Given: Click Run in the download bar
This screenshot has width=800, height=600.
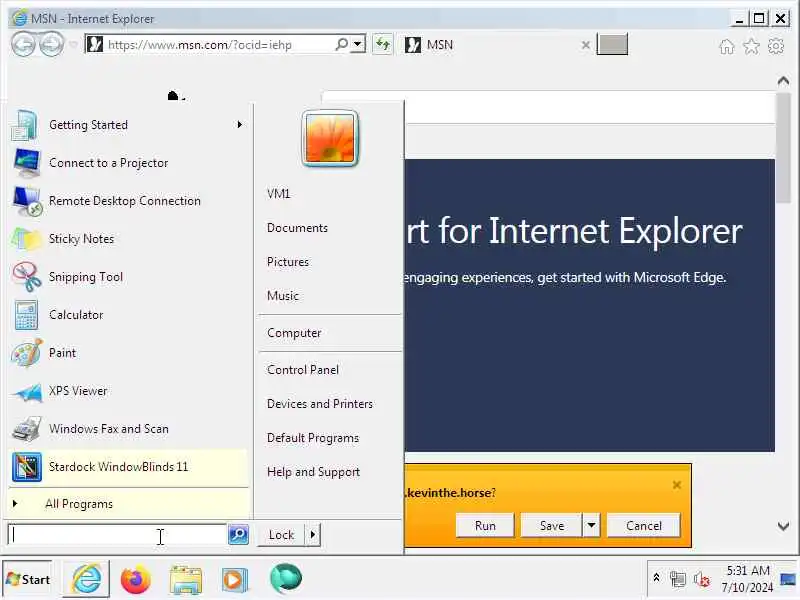Looking at the screenshot, I should click(x=485, y=526).
